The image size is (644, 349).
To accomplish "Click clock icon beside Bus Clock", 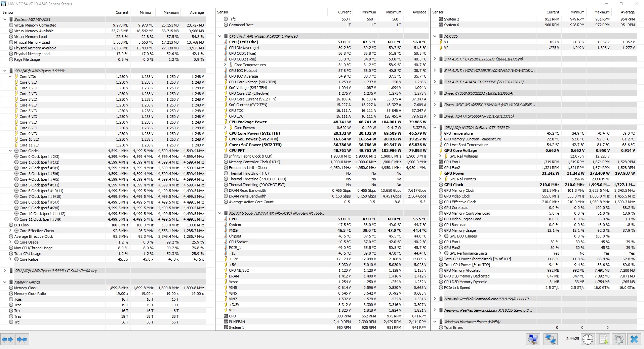I will pyautogui.click(x=11, y=225).
